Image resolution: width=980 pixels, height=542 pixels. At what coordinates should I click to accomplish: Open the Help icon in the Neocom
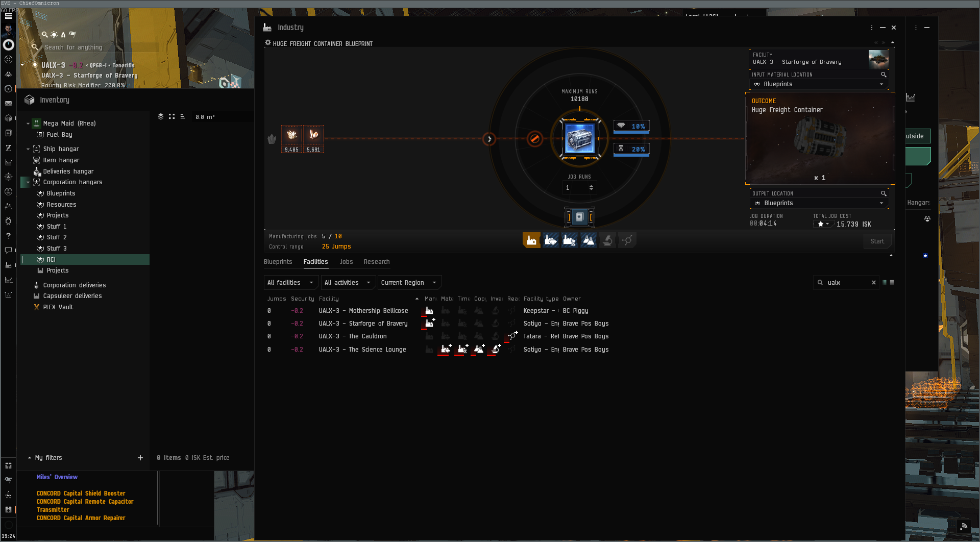pyautogui.click(x=8, y=236)
